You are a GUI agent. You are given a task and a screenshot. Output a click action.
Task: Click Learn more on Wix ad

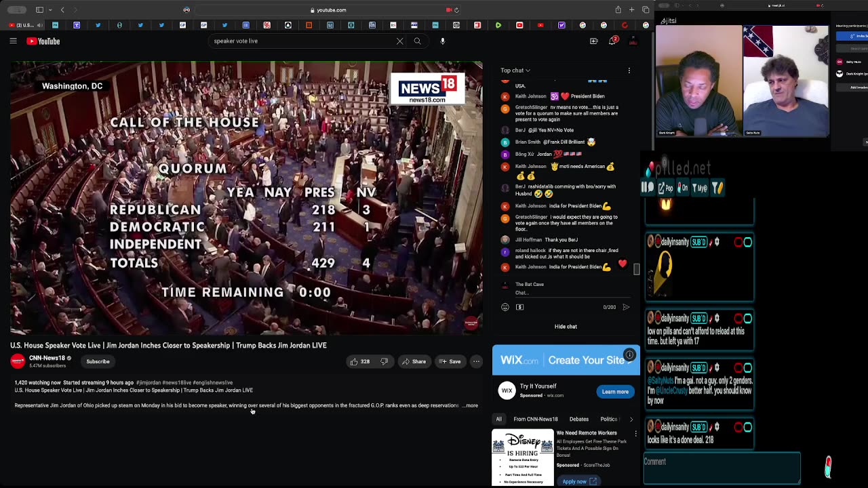coord(615,392)
